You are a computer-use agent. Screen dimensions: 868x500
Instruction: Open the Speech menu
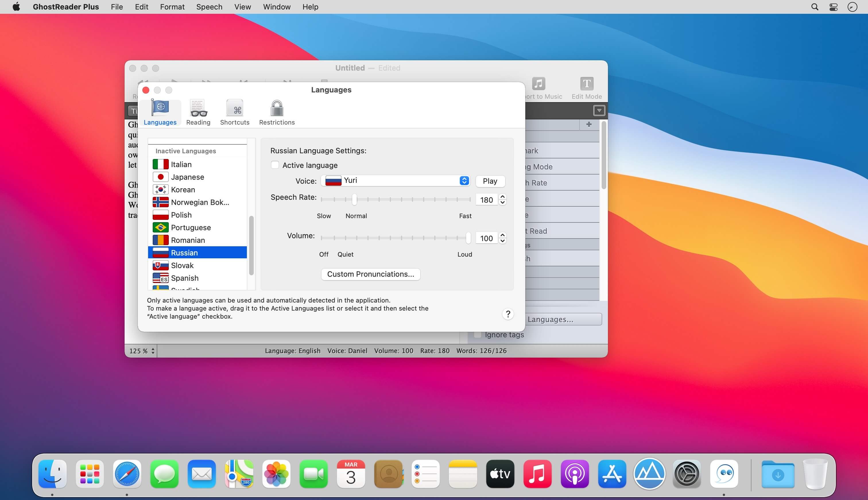click(x=209, y=7)
